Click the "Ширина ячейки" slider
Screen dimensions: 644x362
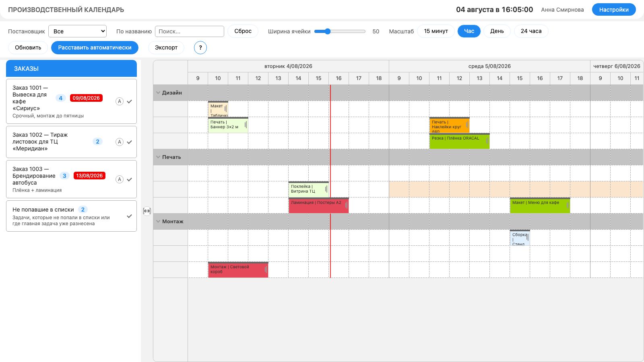pyautogui.click(x=340, y=31)
